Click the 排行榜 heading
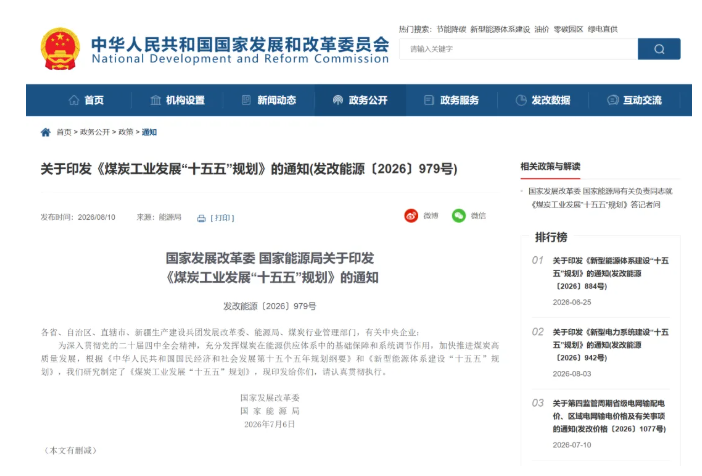This screenshot has width=702, height=476. [x=551, y=237]
